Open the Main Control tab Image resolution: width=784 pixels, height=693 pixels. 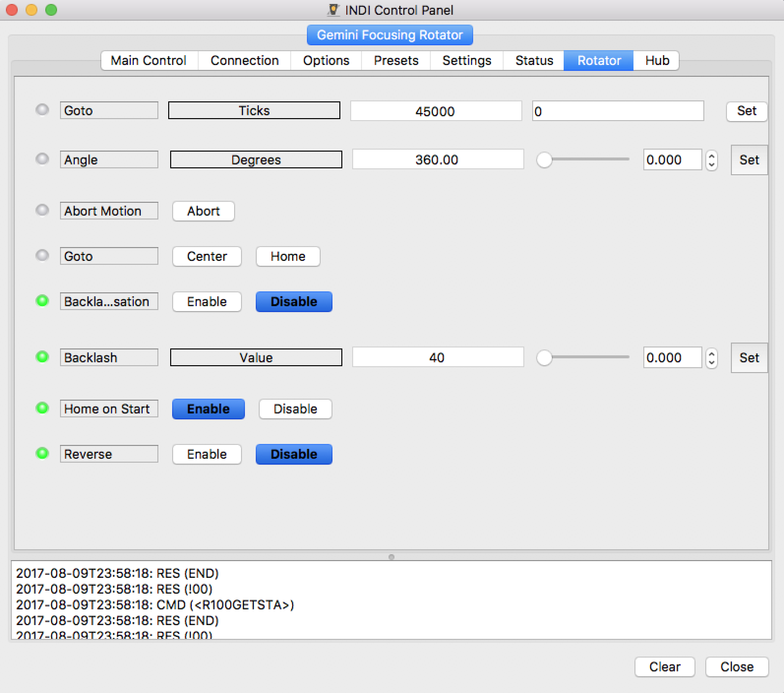(x=149, y=61)
